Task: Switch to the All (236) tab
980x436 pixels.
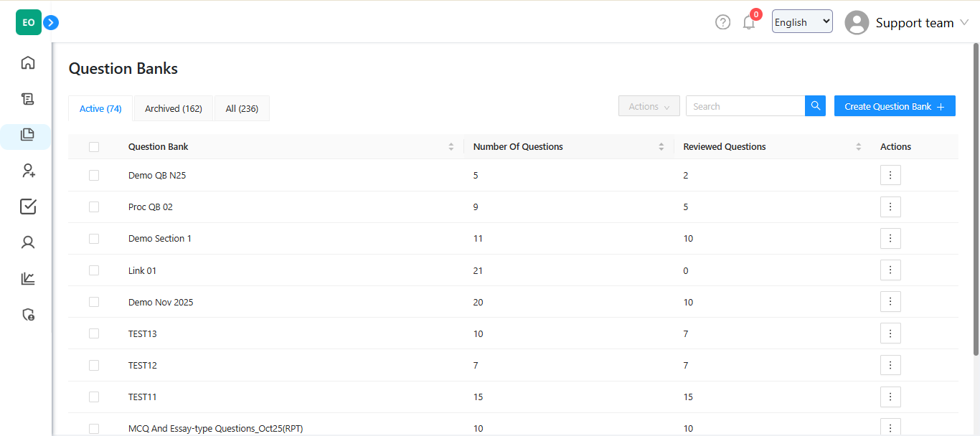Action: 242,109
